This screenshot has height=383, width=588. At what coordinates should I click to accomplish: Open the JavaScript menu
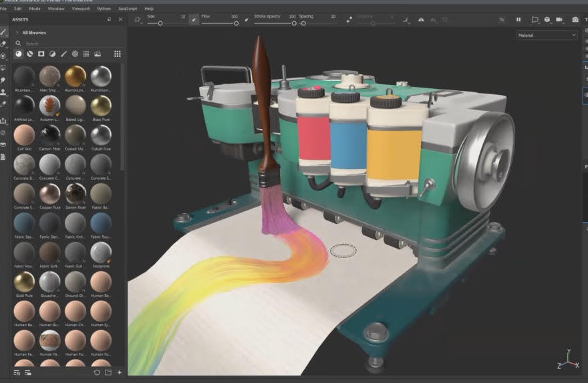coord(128,8)
